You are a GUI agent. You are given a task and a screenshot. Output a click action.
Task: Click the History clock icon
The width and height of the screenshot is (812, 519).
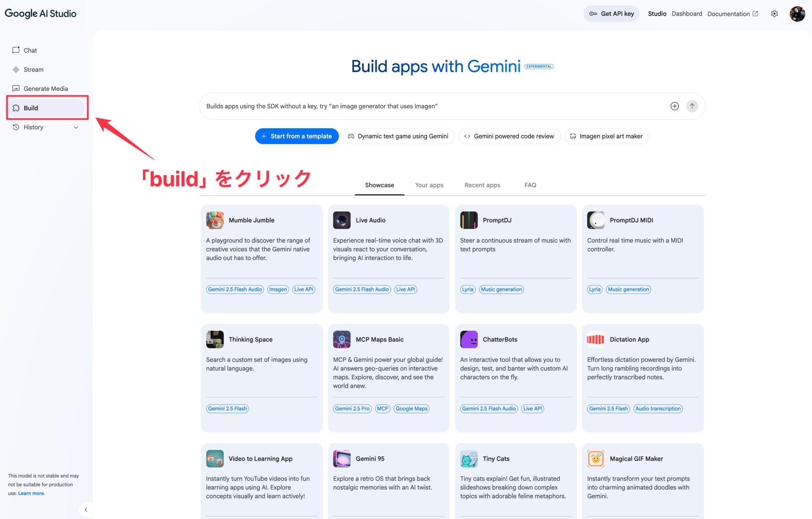coord(16,127)
